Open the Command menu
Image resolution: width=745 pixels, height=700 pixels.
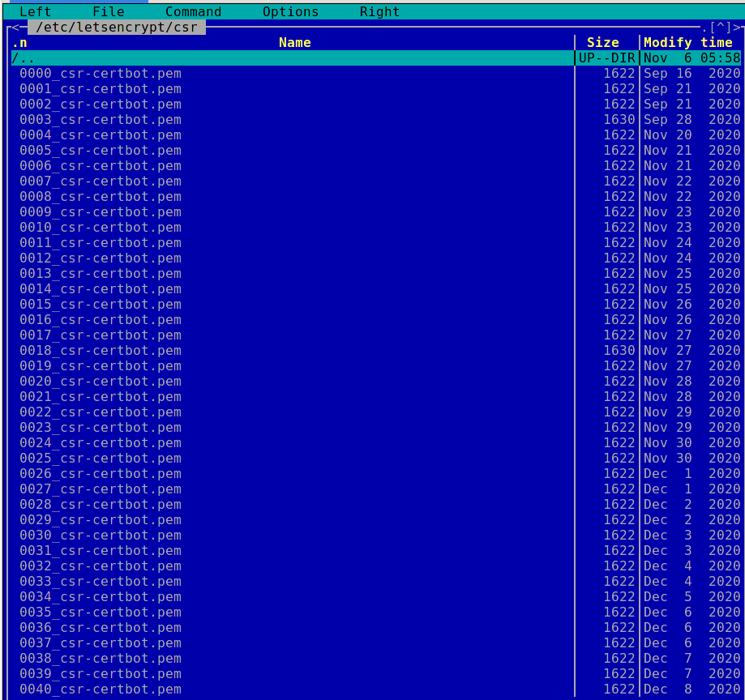click(194, 11)
